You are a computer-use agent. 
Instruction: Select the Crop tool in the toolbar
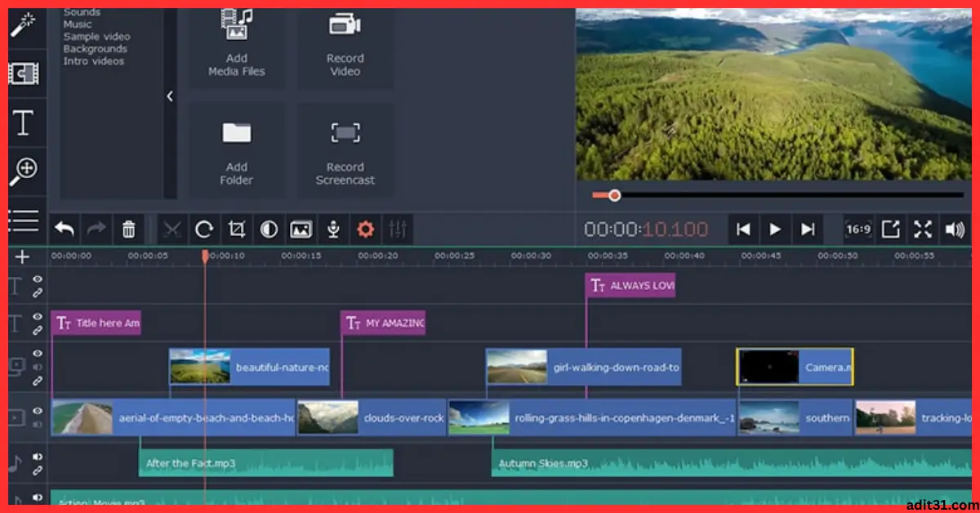coord(237,230)
